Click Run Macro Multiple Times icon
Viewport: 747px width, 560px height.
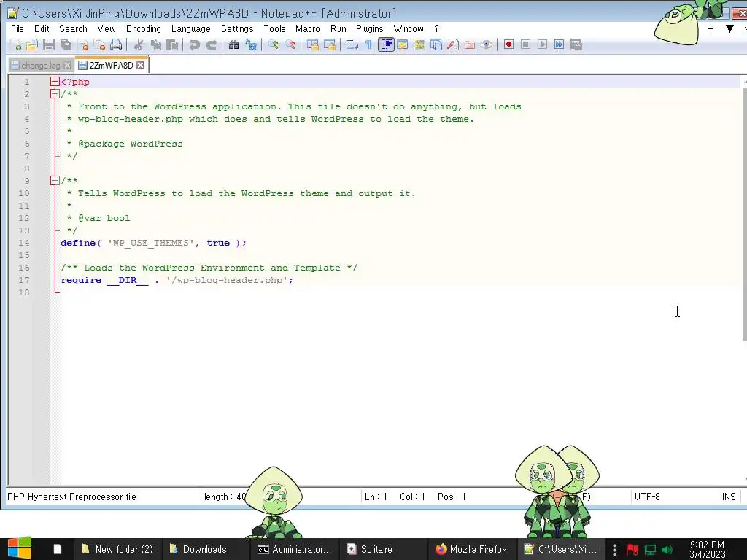coord(559,44)
